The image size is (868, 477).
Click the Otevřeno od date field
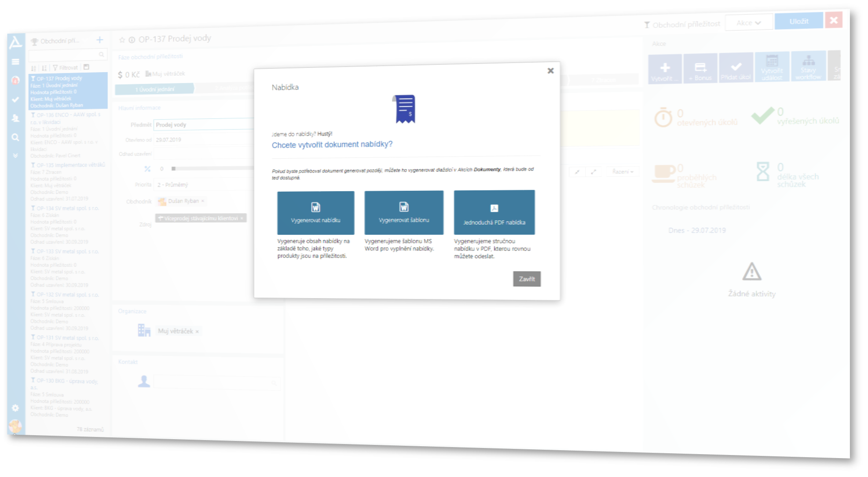point(205,140)
